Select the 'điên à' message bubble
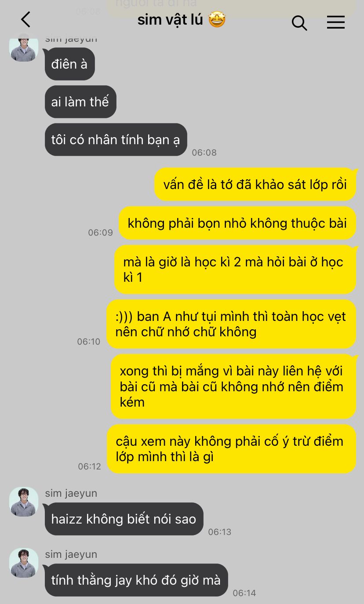 (x=70, y=64)
